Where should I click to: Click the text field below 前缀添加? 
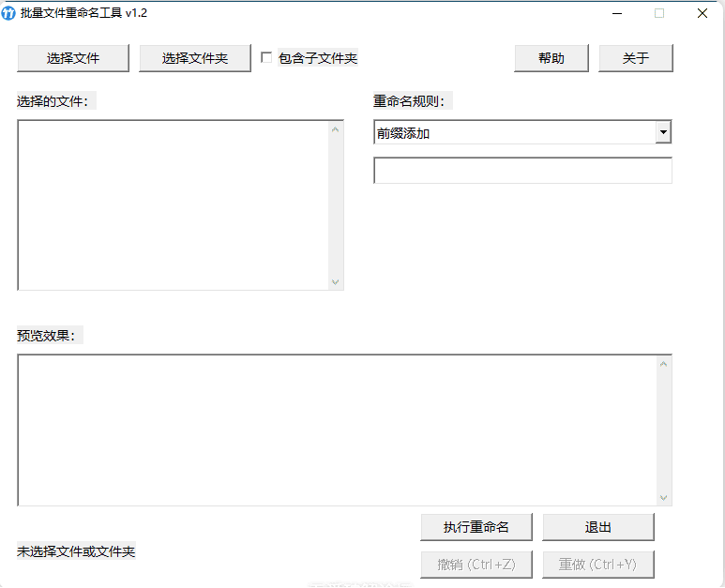522,171
